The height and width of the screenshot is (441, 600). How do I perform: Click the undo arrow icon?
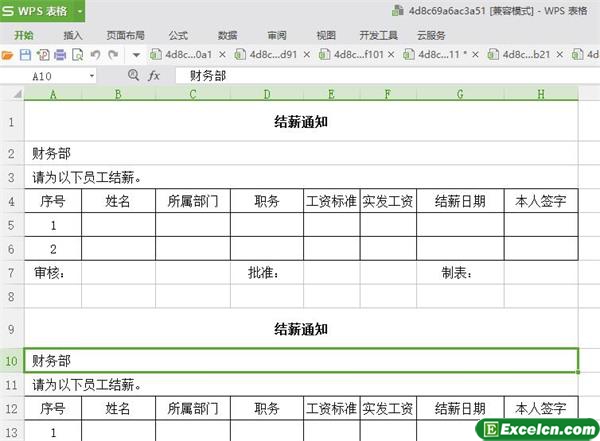(95, 55)
